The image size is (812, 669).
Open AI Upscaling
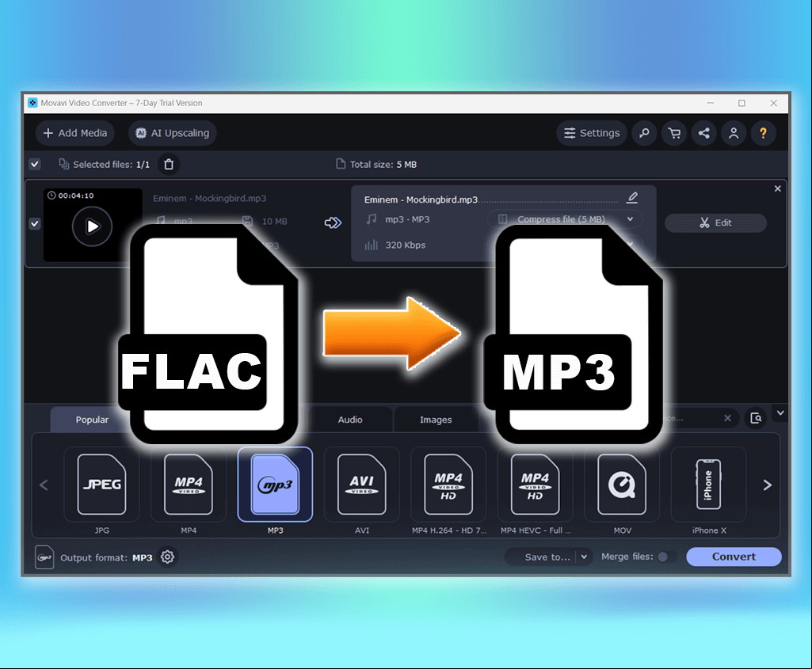(x=173, y=133)
